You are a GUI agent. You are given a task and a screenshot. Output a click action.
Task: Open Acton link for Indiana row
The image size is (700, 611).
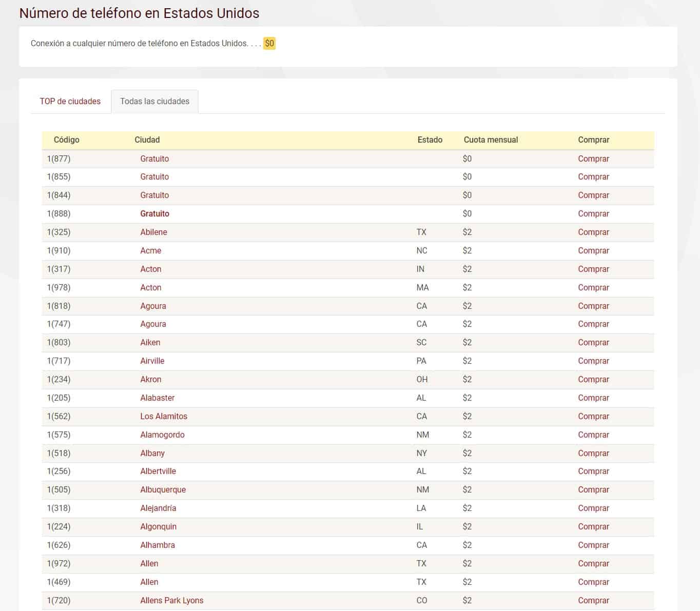coord(150,269)
